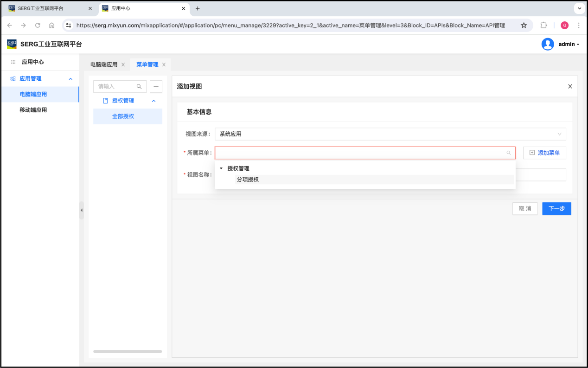This screenshot has height=368, width=588.
Task: Collapse the 授权管理 node in the dropdown tree
Action: click(x=221, y=168)
